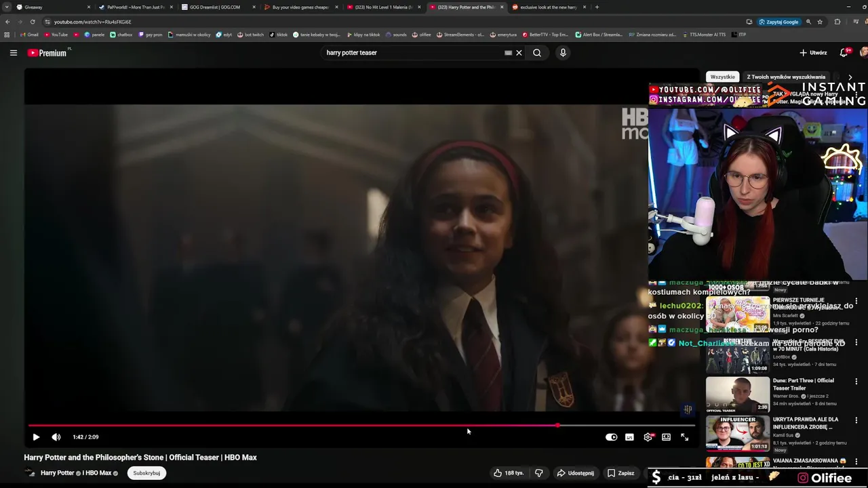This screenshot has width=868, height=488.
Task: Open the StreamElements bookmark
Action: coord(460,35)
